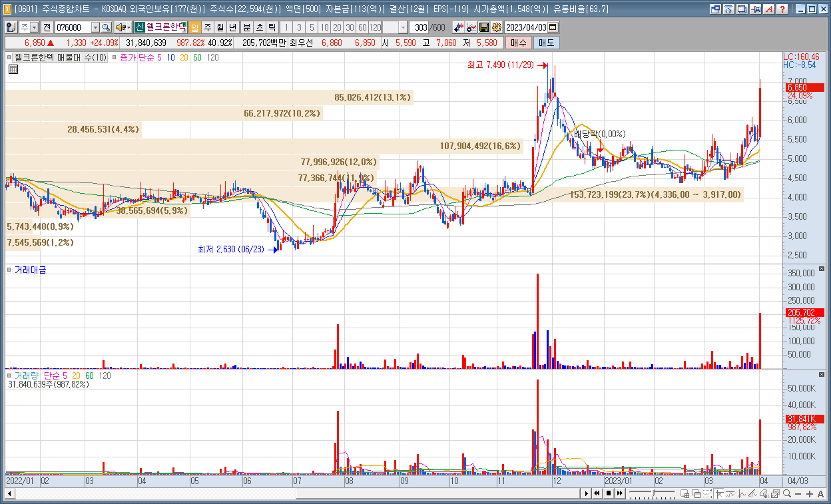Click the 웰크론한텍 stock name button

click(x=166, y=27)
